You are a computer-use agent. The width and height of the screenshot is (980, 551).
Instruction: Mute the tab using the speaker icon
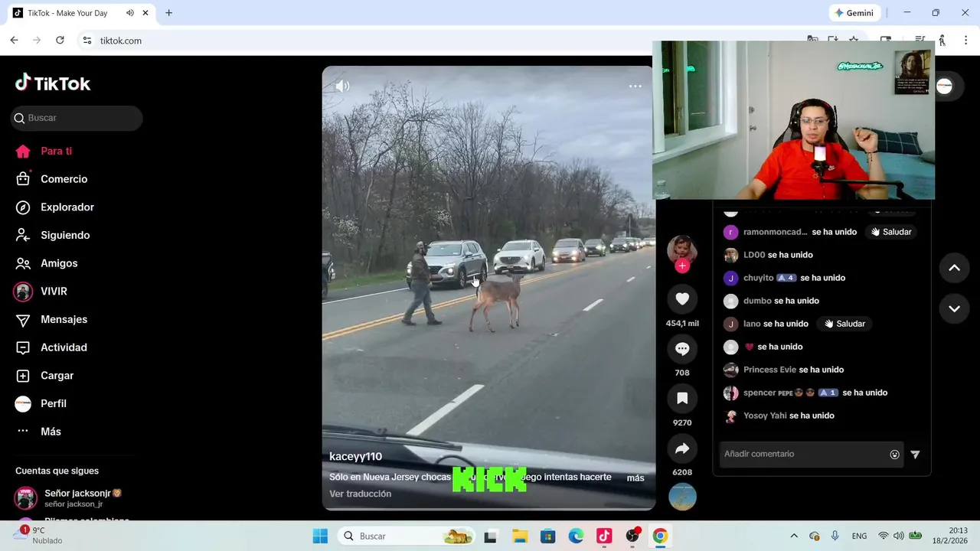coord(129,13)
